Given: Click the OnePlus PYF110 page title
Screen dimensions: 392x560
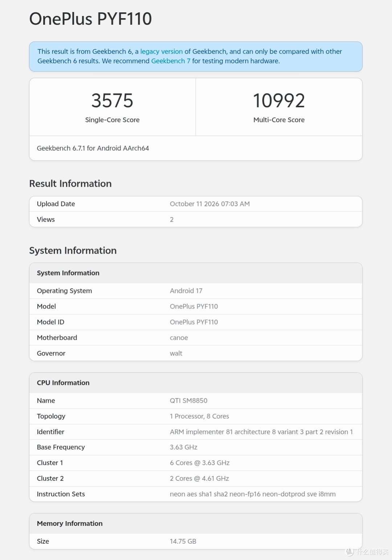Looking at the screenshot, I should (90, 19).
